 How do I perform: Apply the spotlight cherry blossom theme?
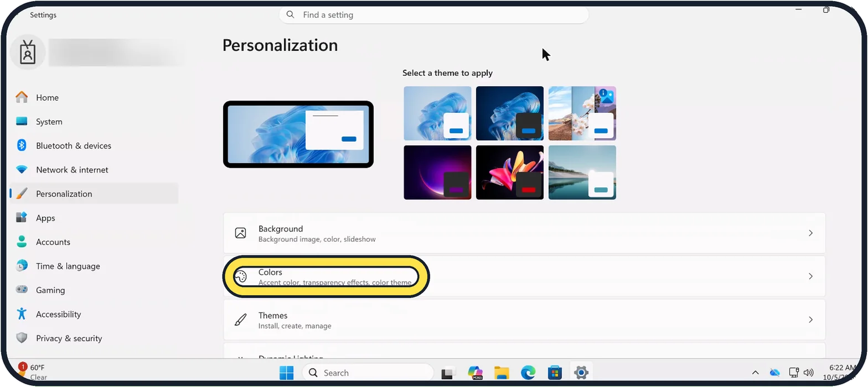[x=582, y=113]
